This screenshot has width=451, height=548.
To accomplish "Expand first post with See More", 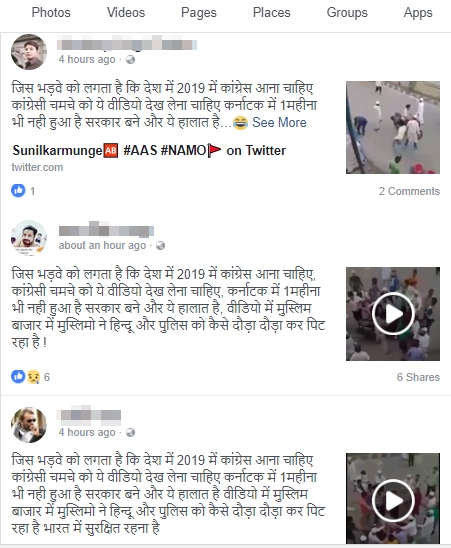I will tap(279, 122).
